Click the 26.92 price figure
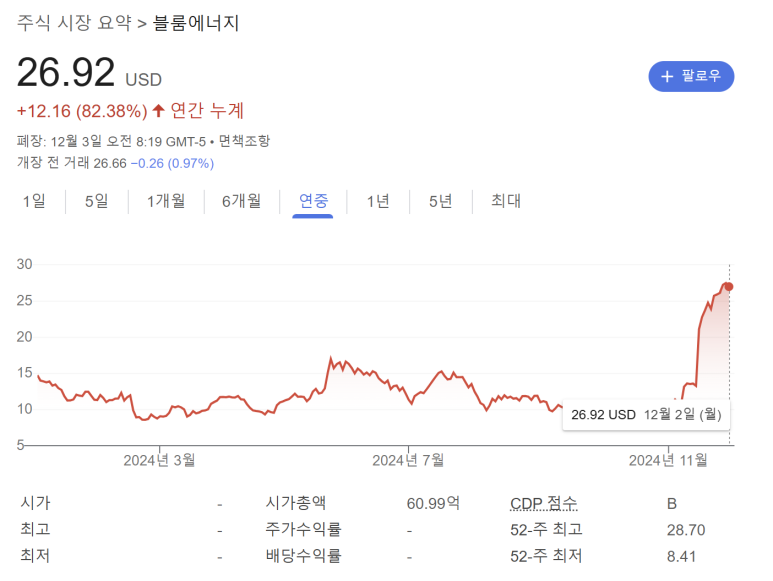This screenshot has height=581, width=773. pos(66,72)
